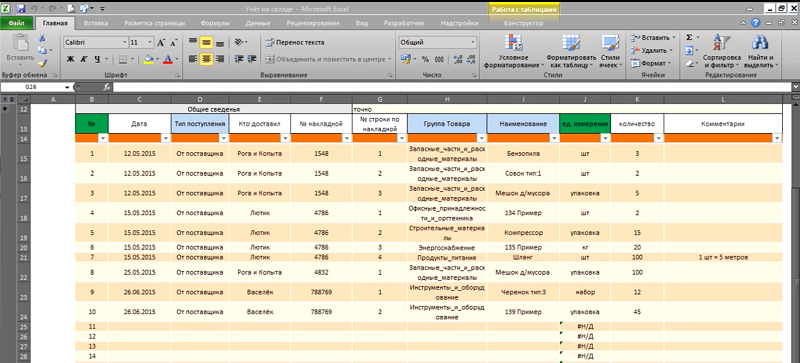
Task: Open Форматировать как таблицу gallery
Action: (571, 51)
